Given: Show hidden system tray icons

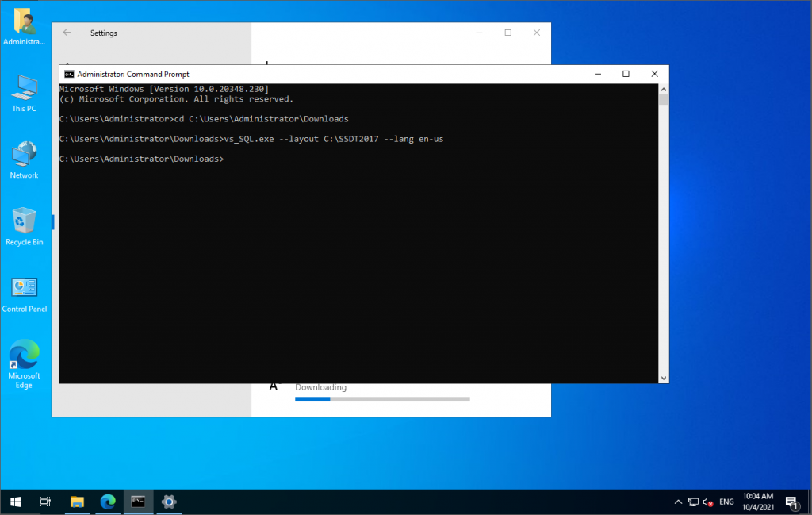Looking at the screenshot, I should point(678,502).
